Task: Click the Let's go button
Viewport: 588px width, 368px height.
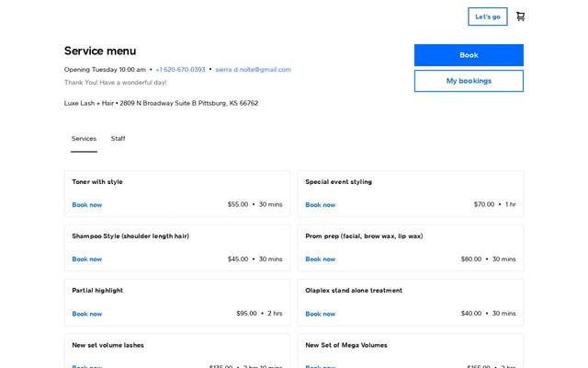Action: click(488, 17)
